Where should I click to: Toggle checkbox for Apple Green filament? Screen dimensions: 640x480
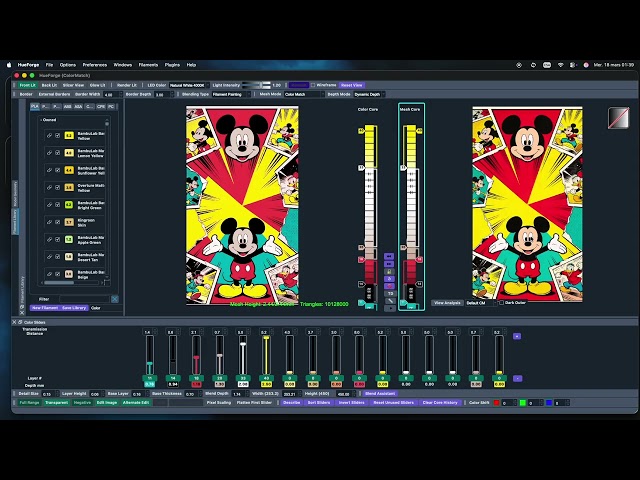(58, 239)
